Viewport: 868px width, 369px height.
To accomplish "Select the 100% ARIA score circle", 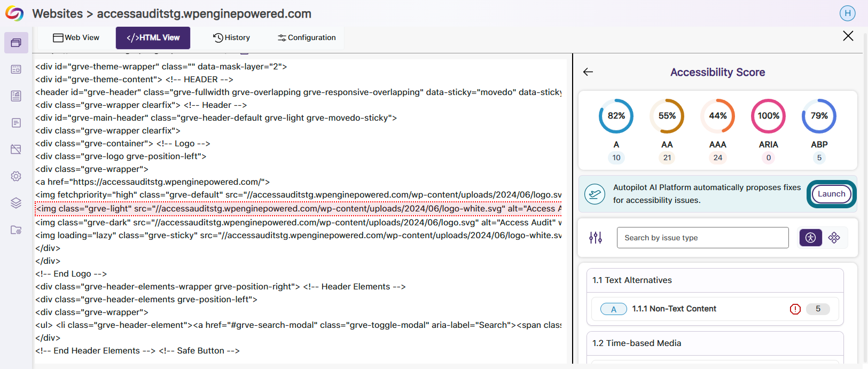I will 768,116.
